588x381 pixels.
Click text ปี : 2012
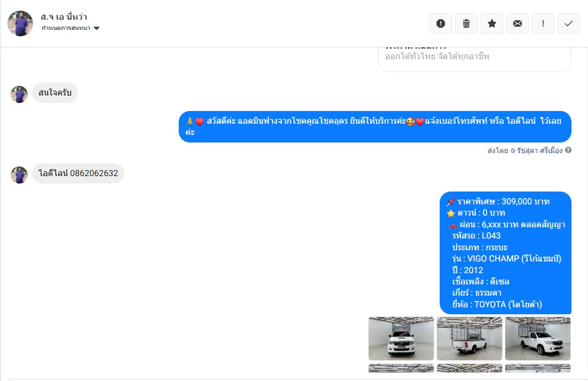coord(467,271)
